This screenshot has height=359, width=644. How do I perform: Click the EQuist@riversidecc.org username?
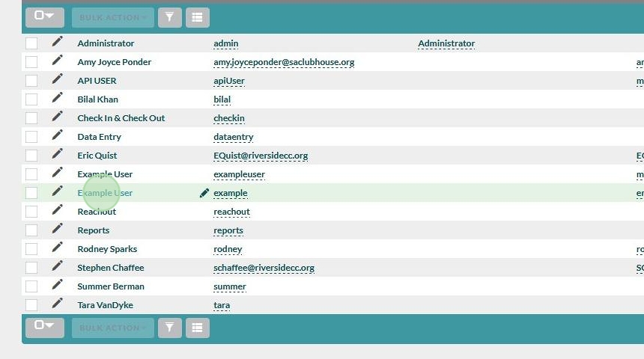pos(261,156)
